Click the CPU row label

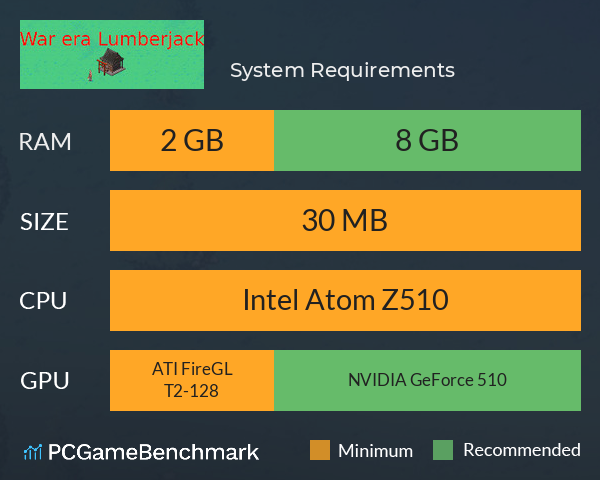click(43, 301)
